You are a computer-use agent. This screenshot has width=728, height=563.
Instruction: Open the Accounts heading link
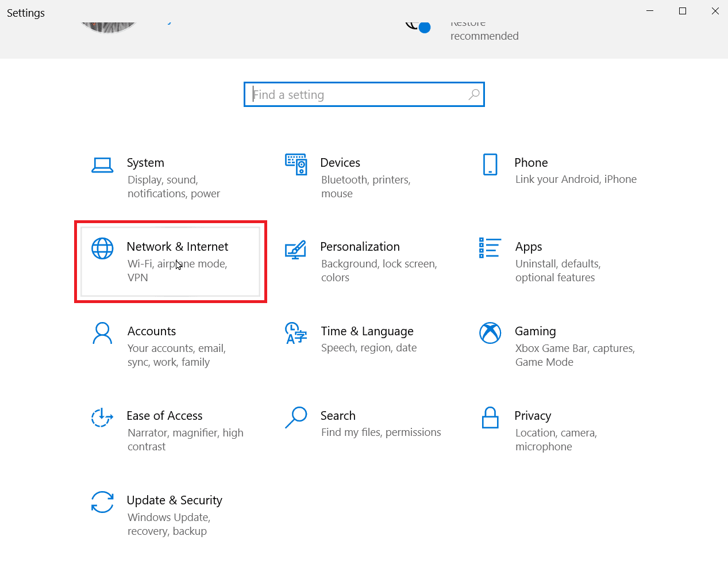click(x=152, y=331)
